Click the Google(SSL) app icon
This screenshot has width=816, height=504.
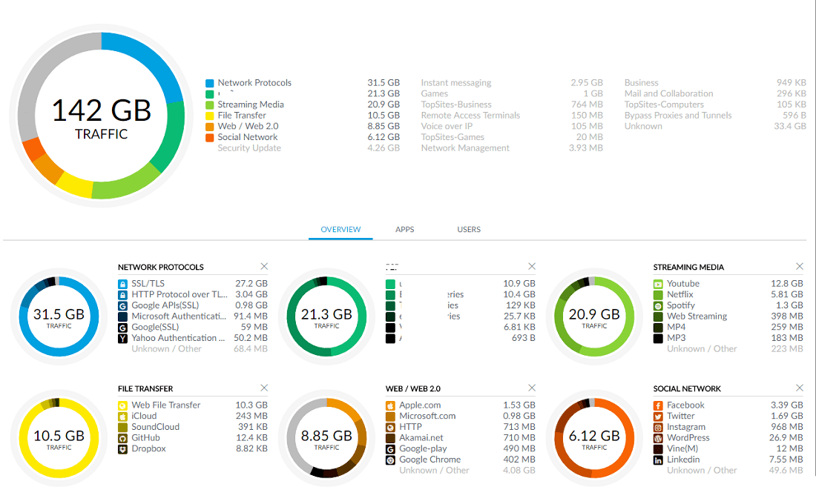[122, 328]
